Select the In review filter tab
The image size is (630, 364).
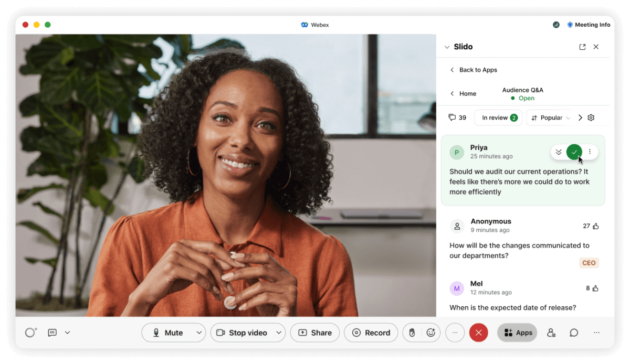[x=498, y=117]
